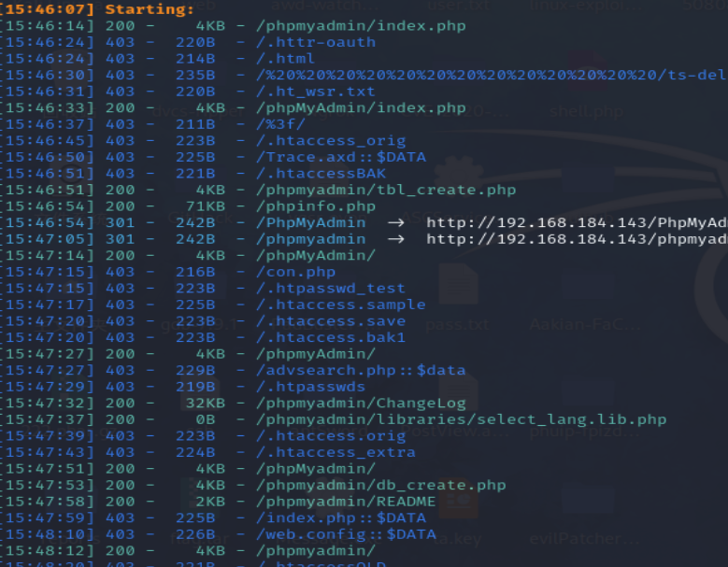Image resolution: width=728 pixels, height=567 pixels.
Task: Click the /phpinfo.php path
Action: pyautogui.click(x=316, y=206)
